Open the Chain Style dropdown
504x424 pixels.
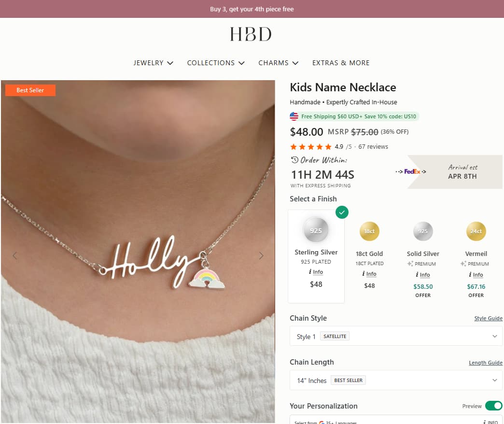click(x=395, y=336)
